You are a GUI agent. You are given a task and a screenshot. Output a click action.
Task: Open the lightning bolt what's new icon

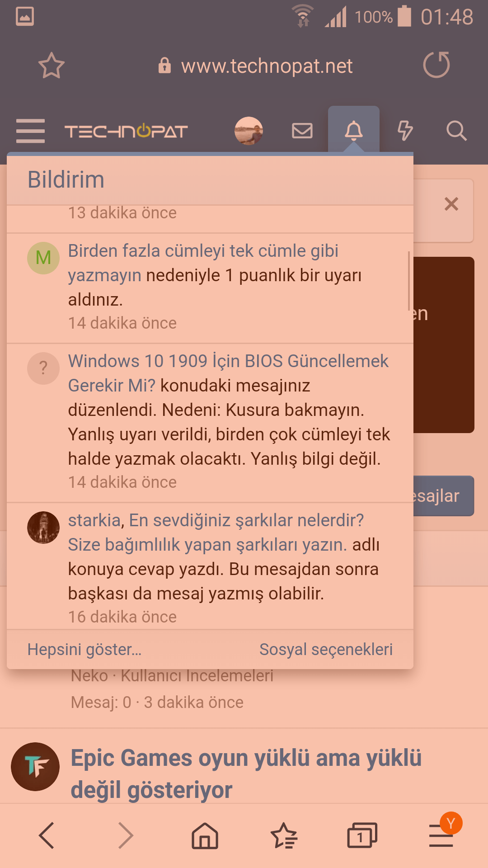click(405, 131)
